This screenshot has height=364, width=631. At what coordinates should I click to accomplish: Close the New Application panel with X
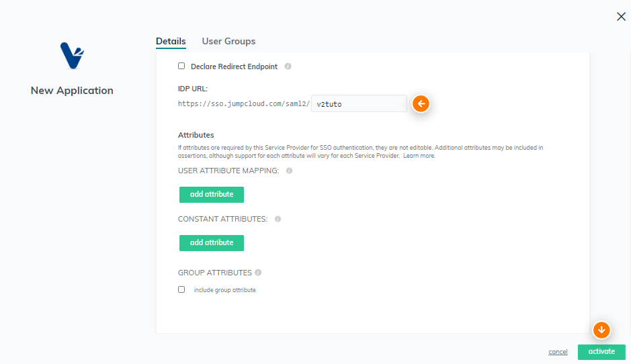(x=622, y=17)
